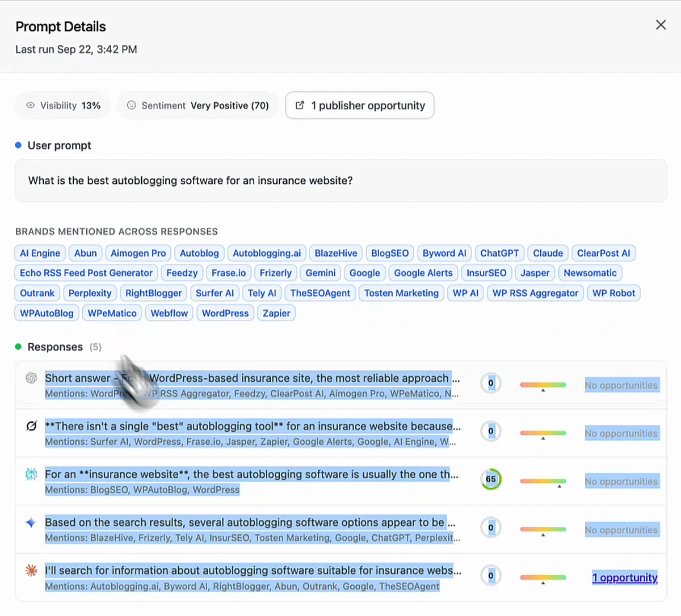Click the WordPress brand tag

[225, 313]
